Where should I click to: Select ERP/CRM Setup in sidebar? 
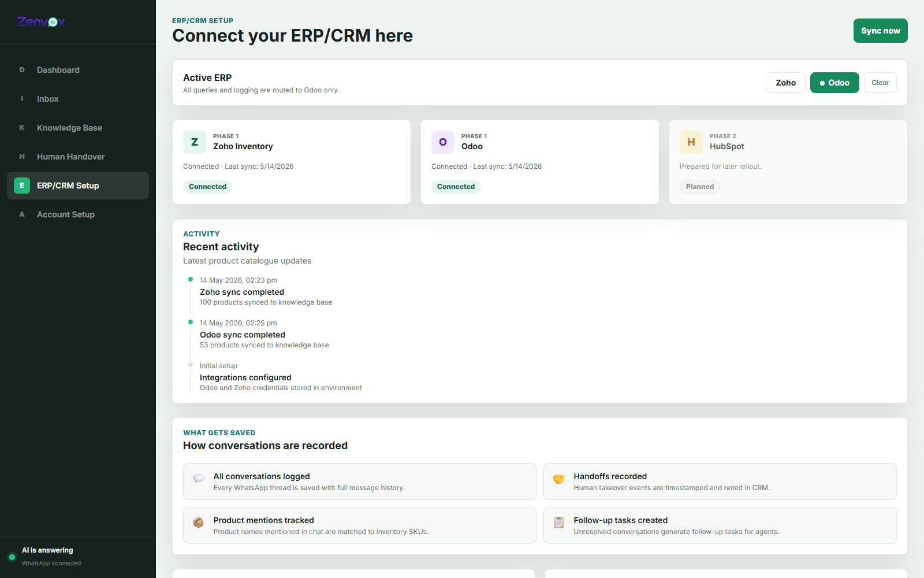78,186
